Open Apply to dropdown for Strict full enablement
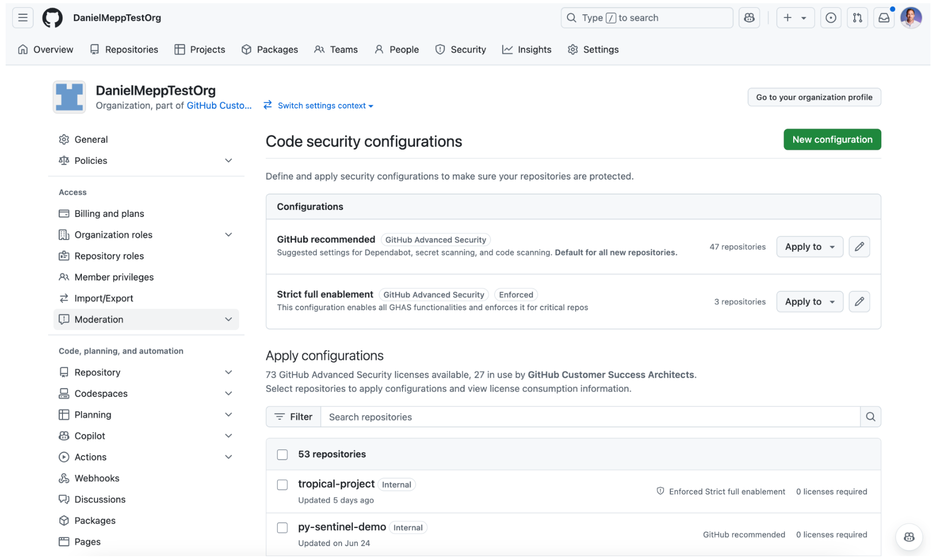 click(x=810, y=301)
